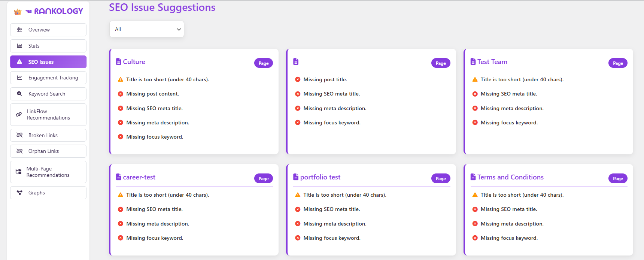Click the Graphs icon in sidebar
Screen dimensions: 644x260
(19, 193)
